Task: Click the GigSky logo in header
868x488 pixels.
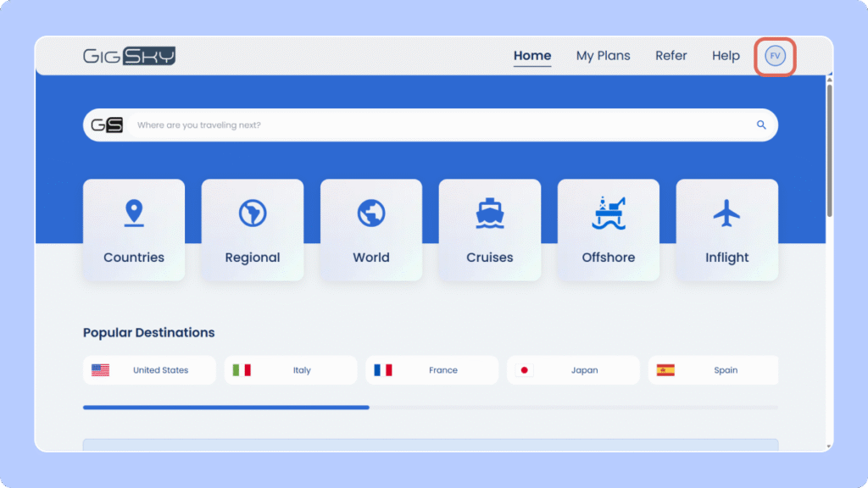Action: [x=129, y=56]
